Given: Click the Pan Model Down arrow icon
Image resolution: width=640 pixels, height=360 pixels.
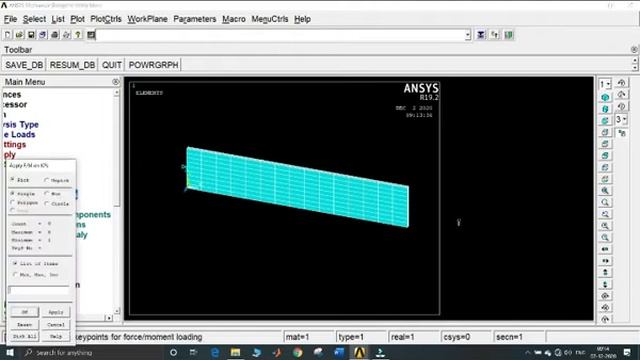Looking at the screenshot, I should pos(605,284).
